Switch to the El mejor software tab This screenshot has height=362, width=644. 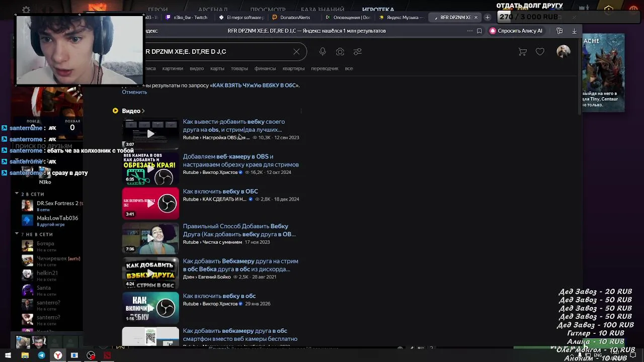pos(242,18)
